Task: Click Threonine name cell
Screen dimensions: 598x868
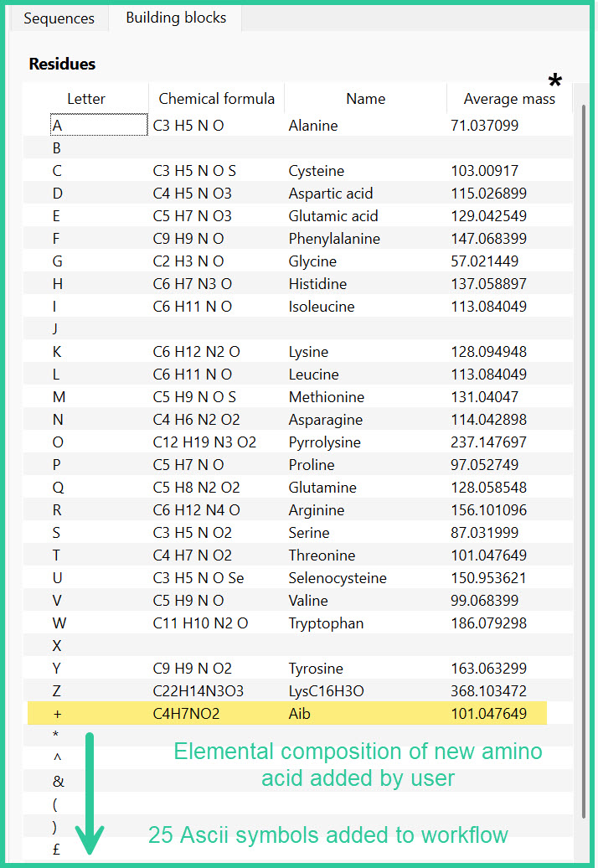Action: point(322,555)
